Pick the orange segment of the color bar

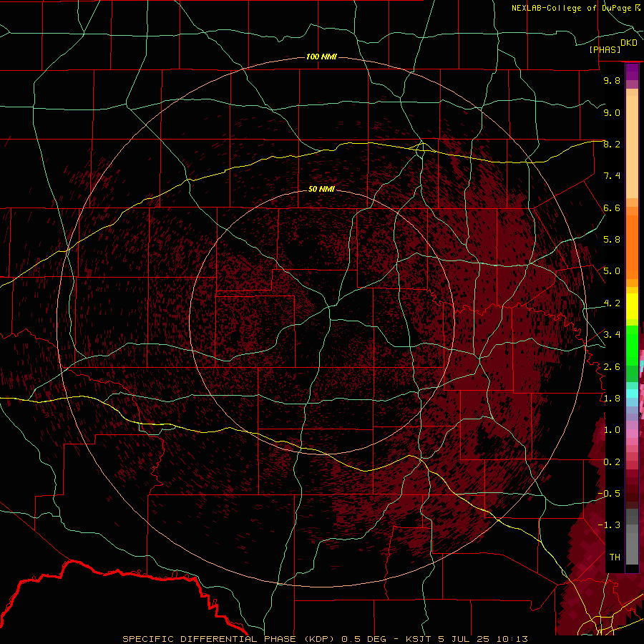[x=632, y=246]
